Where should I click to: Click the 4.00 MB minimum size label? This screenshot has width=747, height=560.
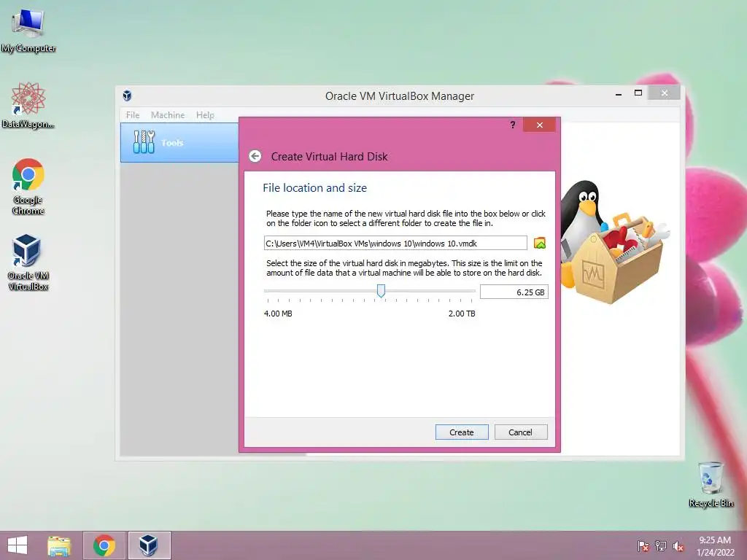[x=278, y=314]
